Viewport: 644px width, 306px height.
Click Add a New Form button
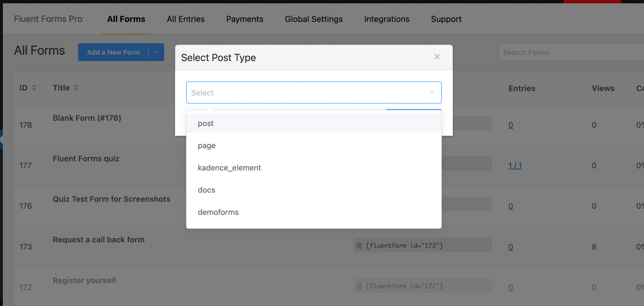pos(113,52)
